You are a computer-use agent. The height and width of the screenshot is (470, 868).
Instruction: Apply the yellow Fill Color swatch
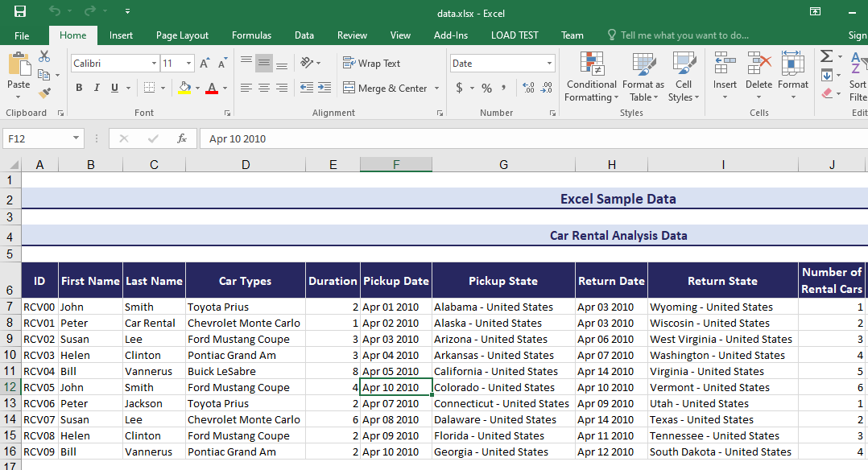(x=184, y=88)
